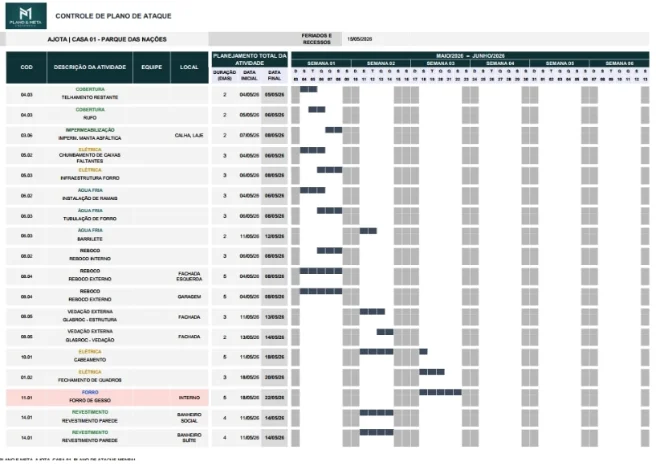This screenshot has height=470, width=656.
Task: Click the CALHA, LAJE local cell
Action: click(189, 135)
